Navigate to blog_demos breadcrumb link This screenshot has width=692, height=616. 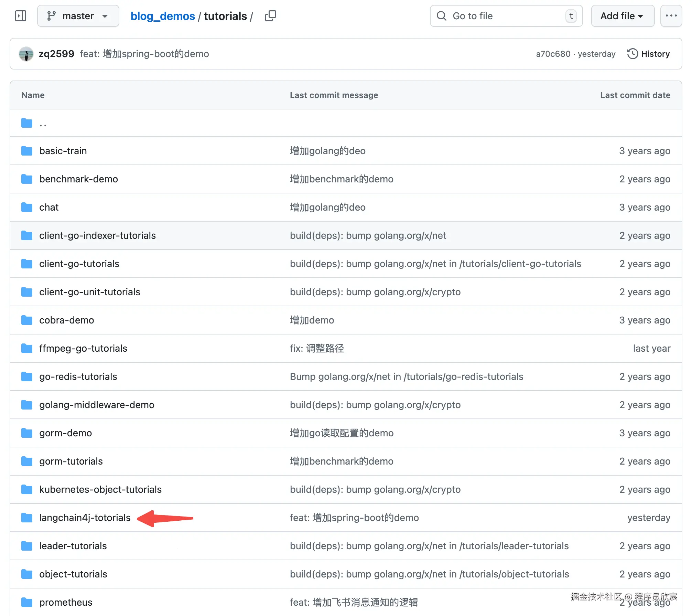162,16
